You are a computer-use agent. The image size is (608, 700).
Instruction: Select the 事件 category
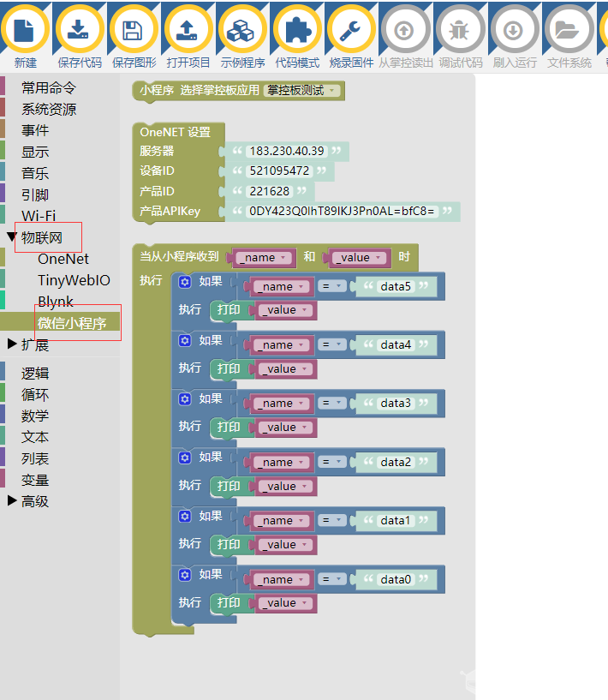pos(35,131)
